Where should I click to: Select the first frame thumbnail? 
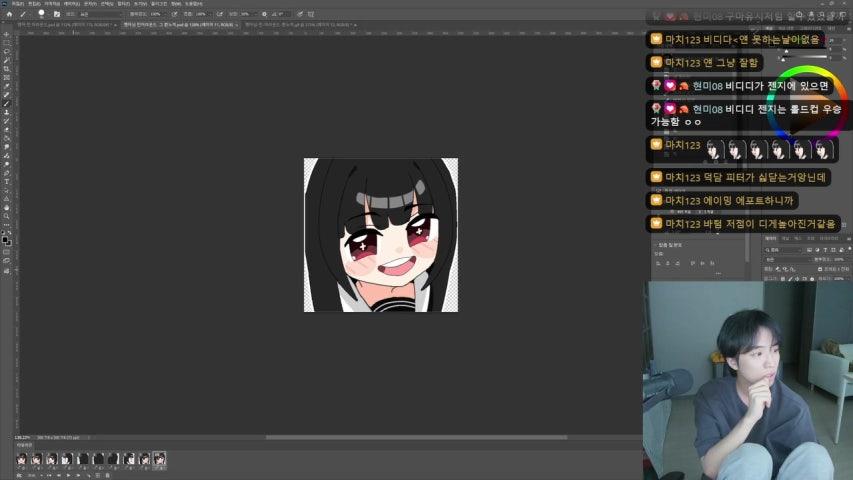(22, 459)
